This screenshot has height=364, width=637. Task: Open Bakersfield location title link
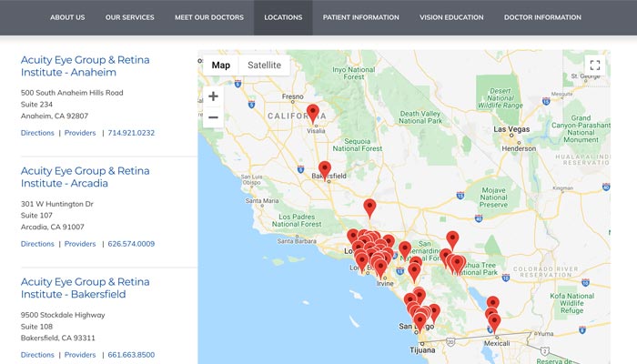[x=86, y=288]
